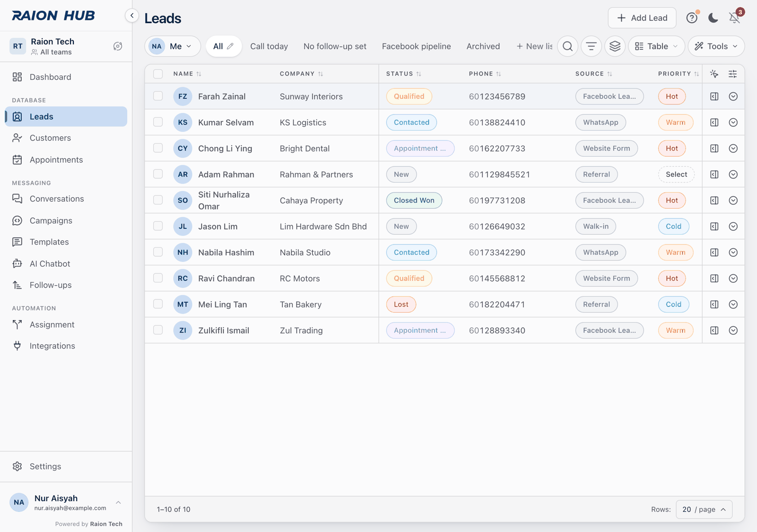Click the Add Lead button
757x532 pixels.
coord(642,18)
